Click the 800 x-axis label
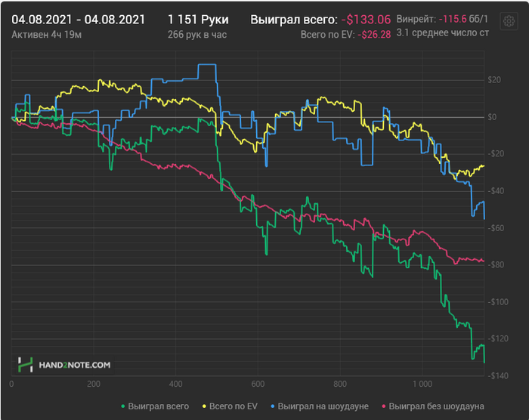Image resolution: width=529 pixels, height=420 pixels. point(340,384)
